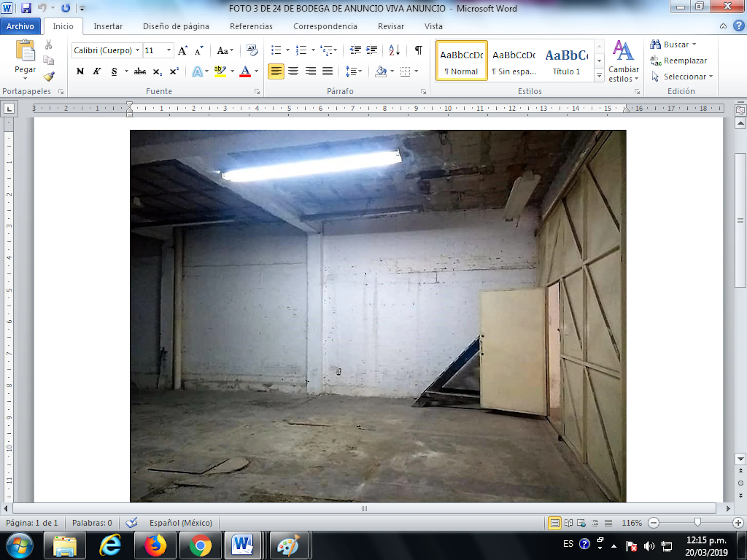Switch to the Vista tab
Viewport: 747px width, 560px height.
(x=433, y=26)
